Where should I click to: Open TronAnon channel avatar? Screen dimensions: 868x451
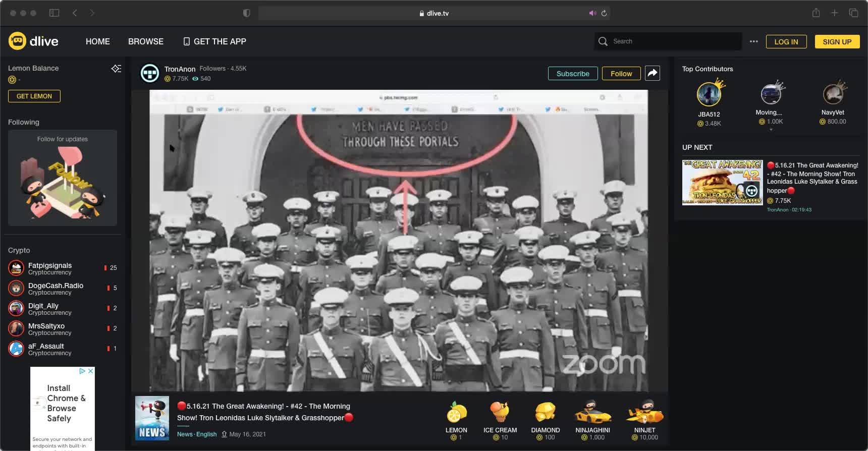(150, 73)
